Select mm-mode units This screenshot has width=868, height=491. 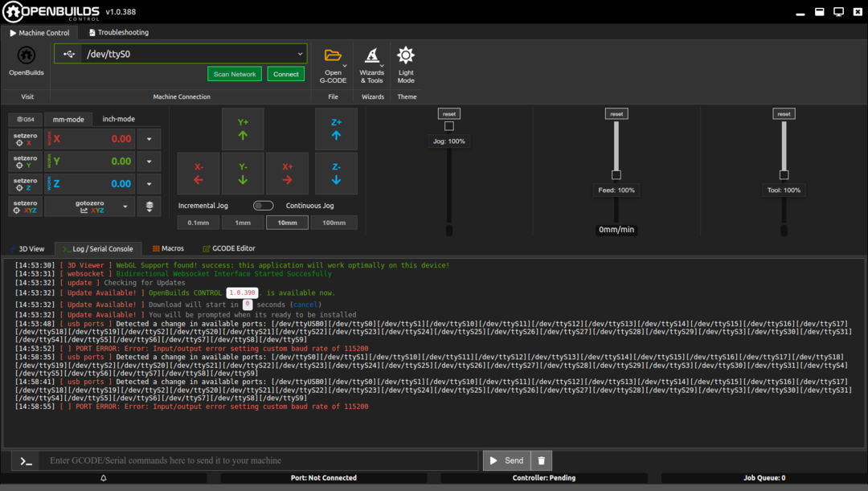[68, 119]
